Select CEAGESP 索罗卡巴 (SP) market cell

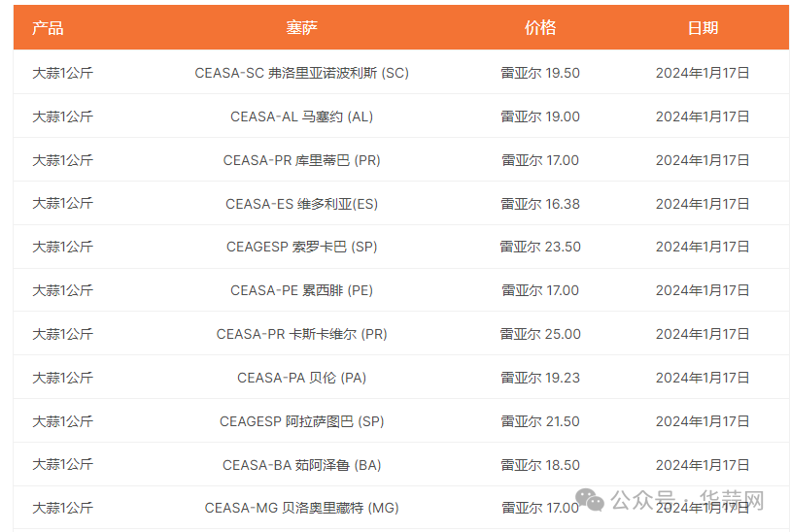tap(302, 247)
